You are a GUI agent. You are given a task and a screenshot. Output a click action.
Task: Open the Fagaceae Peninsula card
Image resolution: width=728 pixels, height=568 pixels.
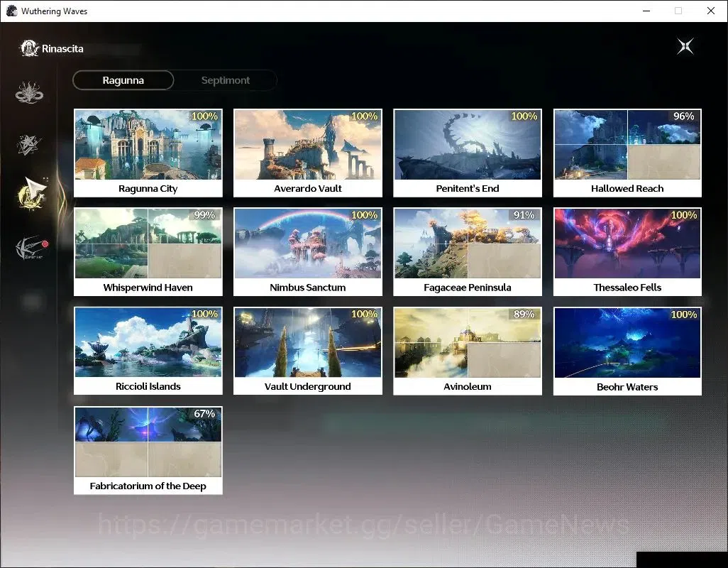(468, 252)
